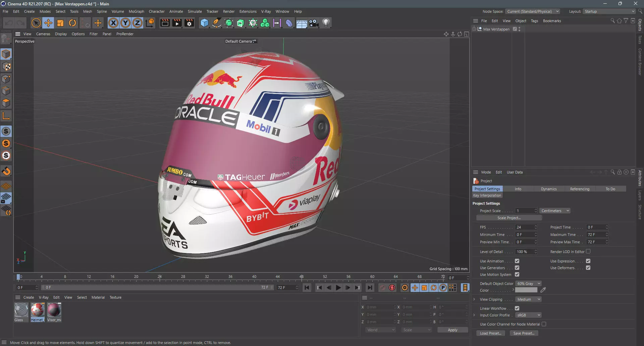Open Edit Render Settings icon

point(189,23)
